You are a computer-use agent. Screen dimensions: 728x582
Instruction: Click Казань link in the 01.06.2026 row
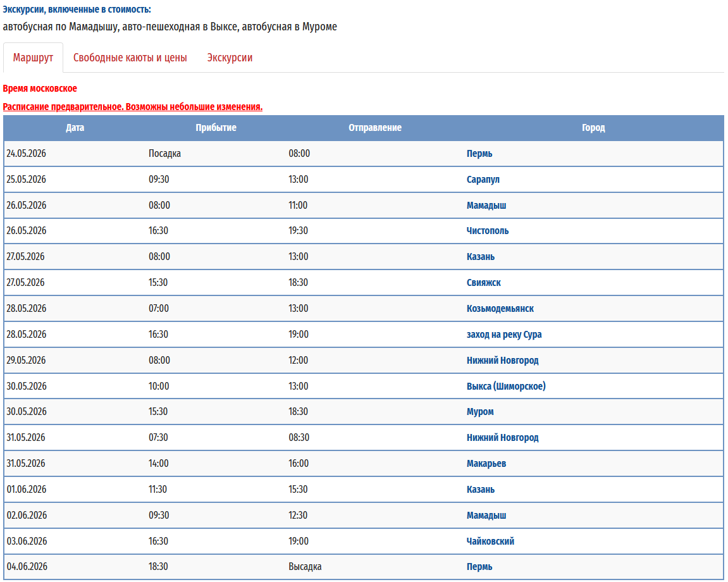click(481, 490)
